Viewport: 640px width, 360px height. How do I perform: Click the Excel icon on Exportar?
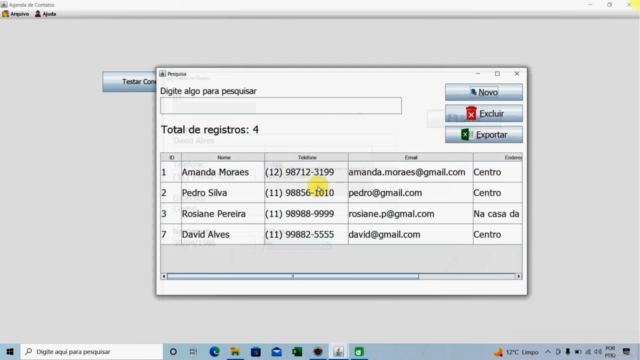coord(467,134)
